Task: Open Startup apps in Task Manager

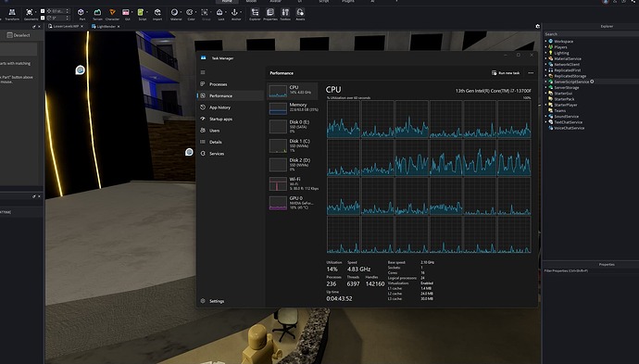Action: point(231,119)
